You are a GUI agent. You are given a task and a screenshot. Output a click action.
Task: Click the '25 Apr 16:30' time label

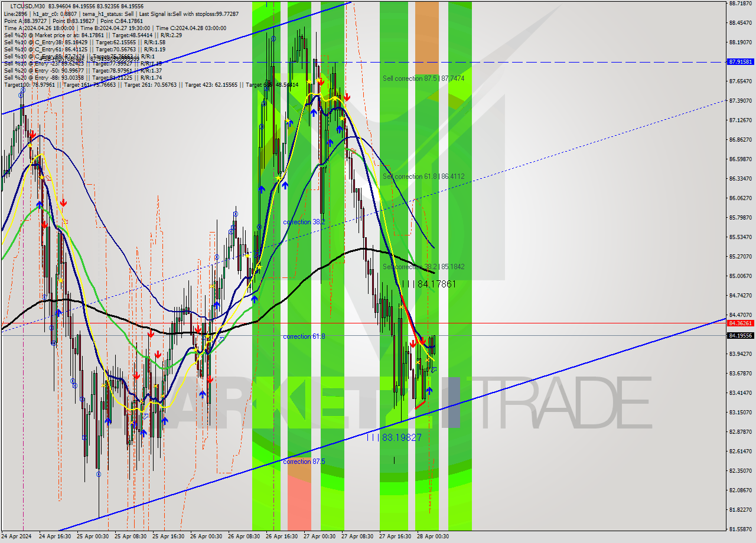pyautogui.click(x=168, y=537)
